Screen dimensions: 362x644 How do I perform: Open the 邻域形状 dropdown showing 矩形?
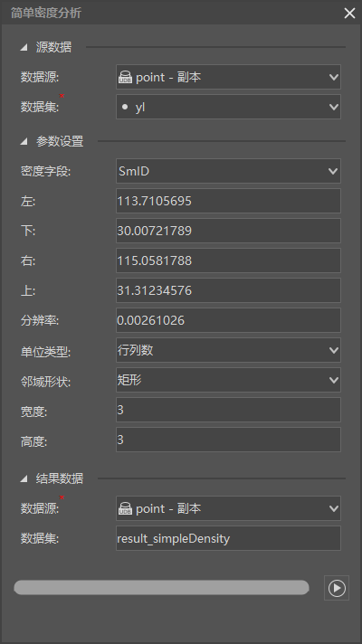point(228,380)
